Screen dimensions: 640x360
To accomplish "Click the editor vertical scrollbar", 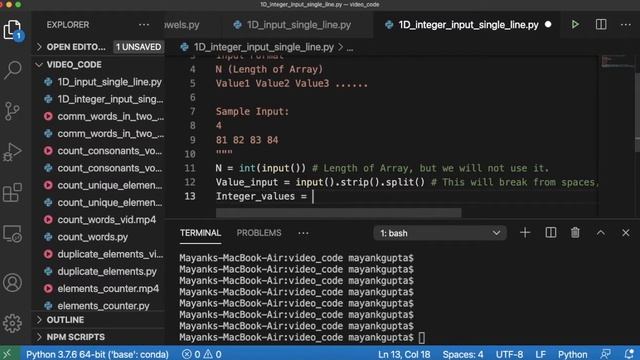I will (637, 112).
